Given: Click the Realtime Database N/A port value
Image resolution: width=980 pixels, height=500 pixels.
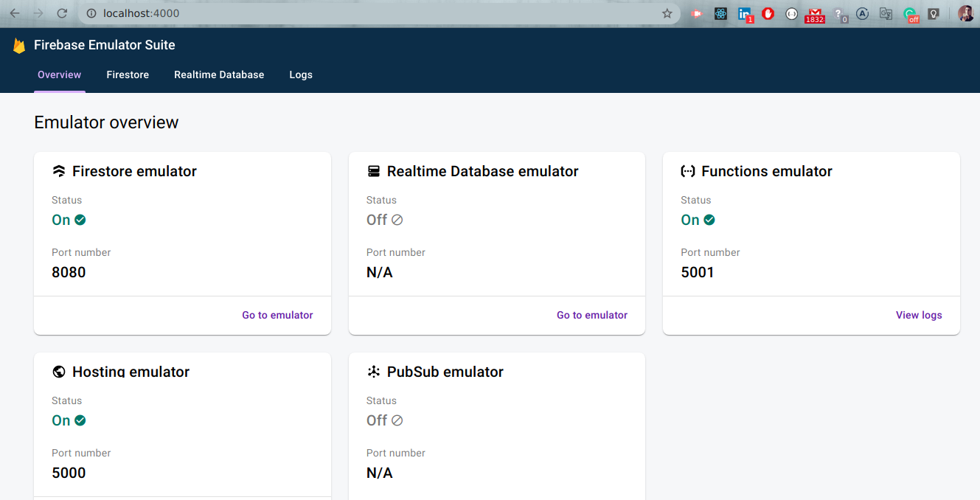Looking at the screenshot, I should tap(380, 272).
